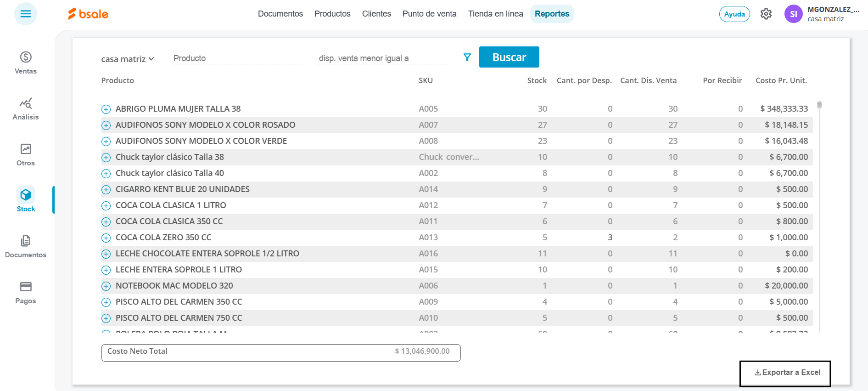Screen dimensions: 868x391
Task: Click the Stock column header
Action: 537,80
